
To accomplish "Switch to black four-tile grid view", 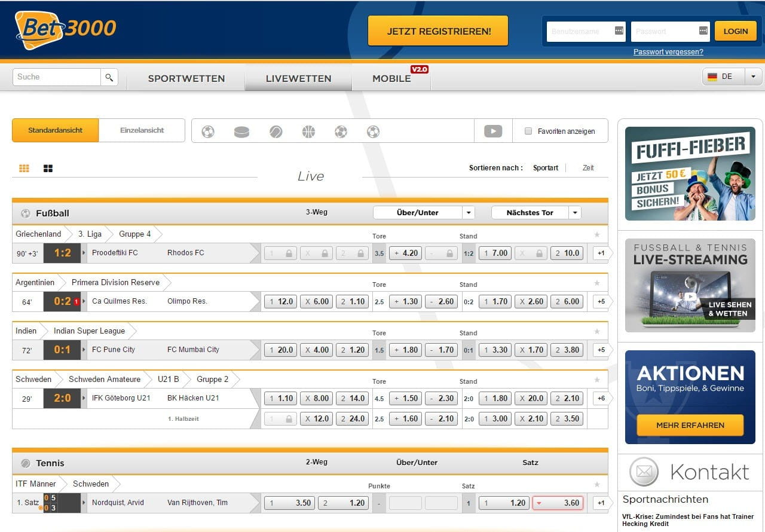I will [48, 169].
